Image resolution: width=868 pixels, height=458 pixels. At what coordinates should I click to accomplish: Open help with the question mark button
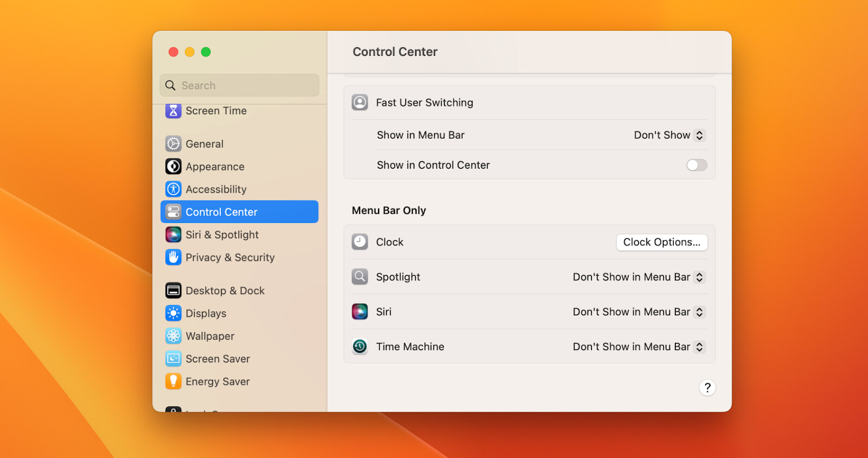[x=707, y=388]
